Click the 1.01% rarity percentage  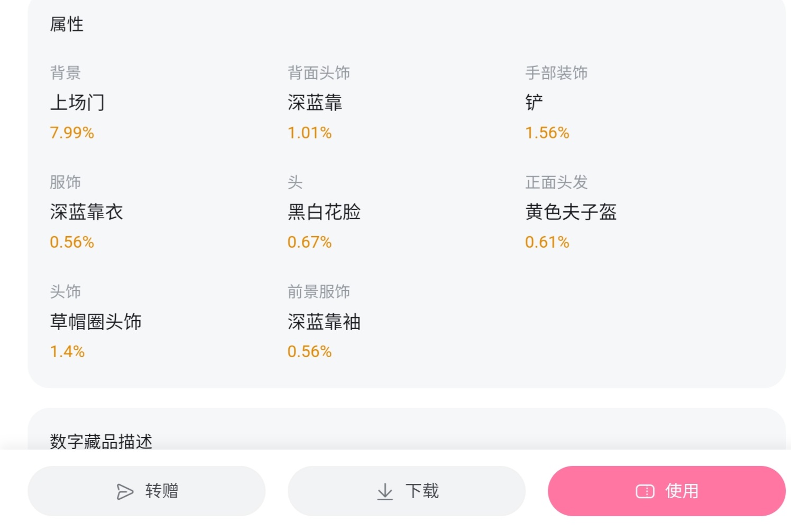pyautogui.click(x=310, y=133)
